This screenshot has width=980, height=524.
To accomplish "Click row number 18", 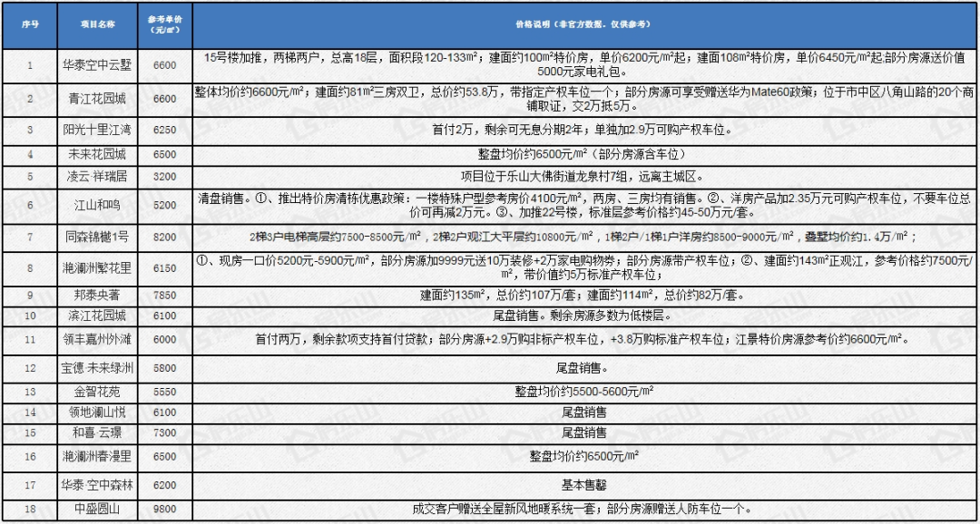I will (29, 509).
